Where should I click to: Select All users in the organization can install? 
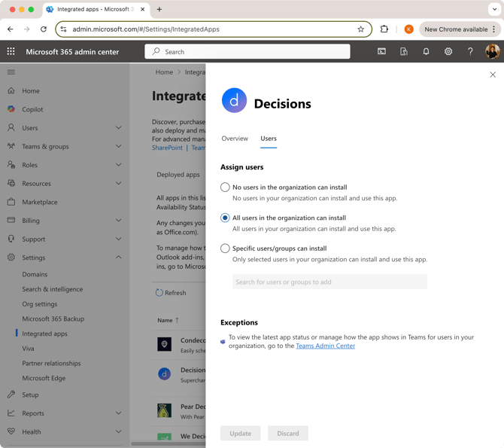point(225,218)
